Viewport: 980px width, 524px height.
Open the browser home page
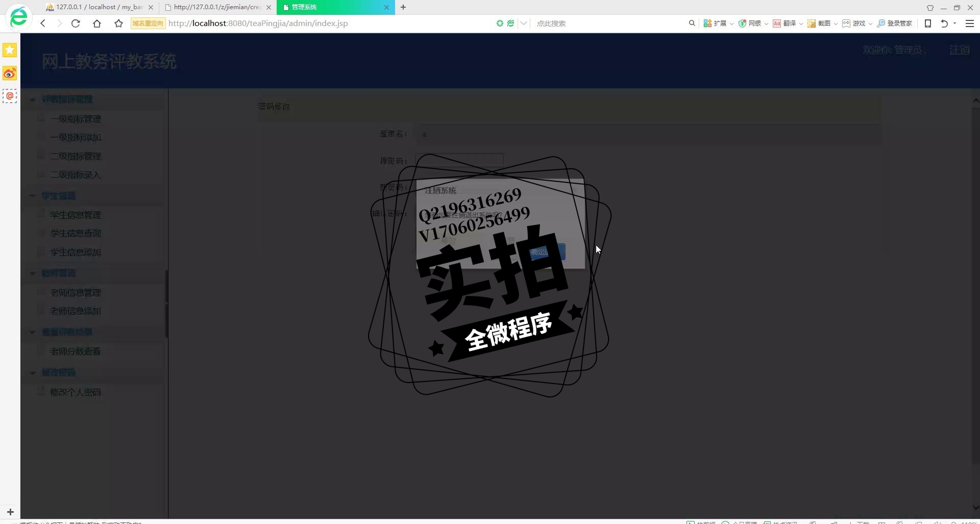click(97, 23)
